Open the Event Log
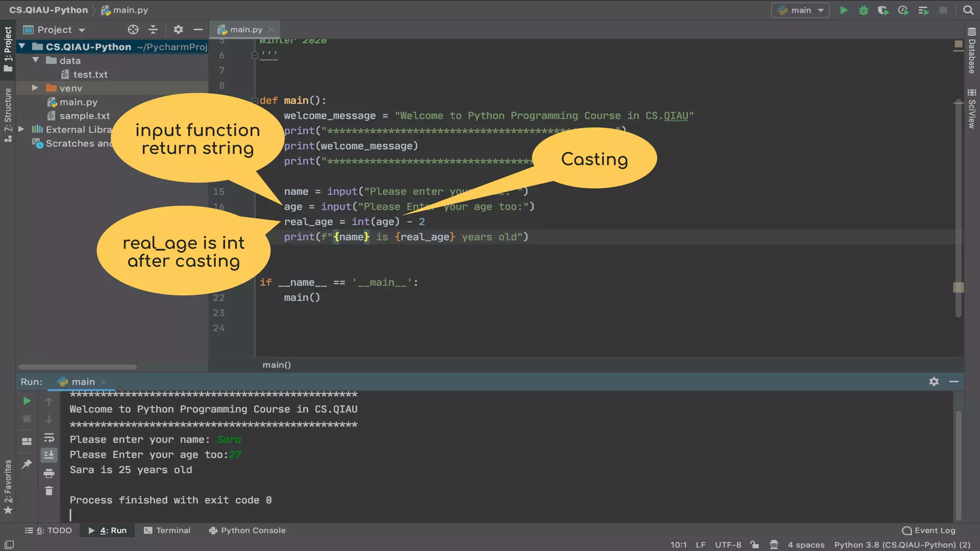This screenshot has width=980, height=551. coord(929,530)
